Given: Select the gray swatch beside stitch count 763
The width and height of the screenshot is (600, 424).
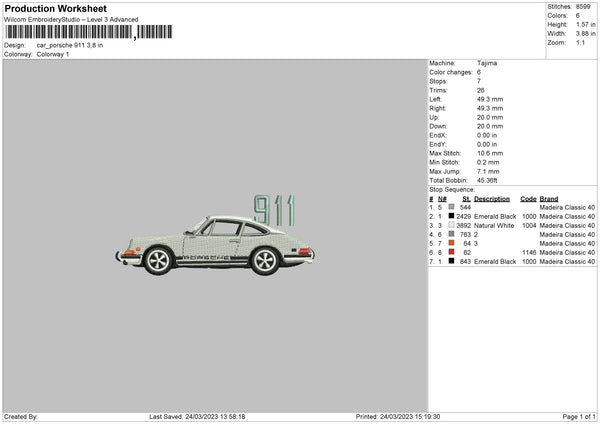Looking at the screenshot, I should (x=452, y=234).
